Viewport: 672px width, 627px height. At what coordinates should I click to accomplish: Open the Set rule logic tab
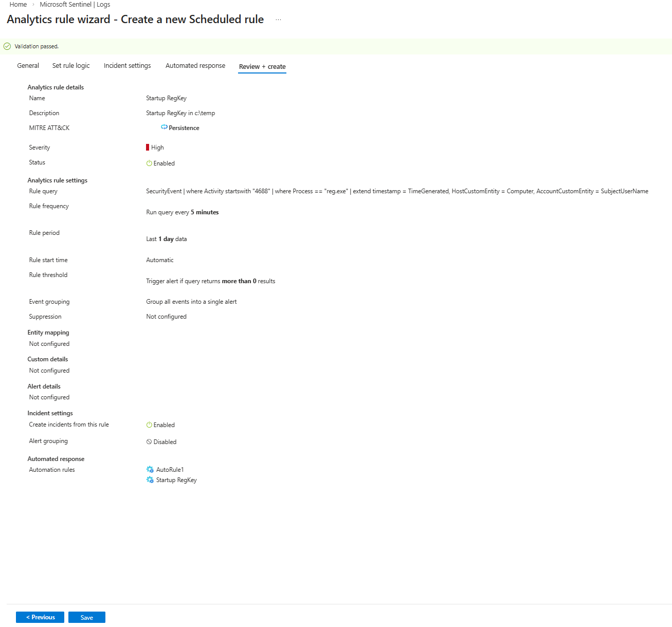[71, 66]
